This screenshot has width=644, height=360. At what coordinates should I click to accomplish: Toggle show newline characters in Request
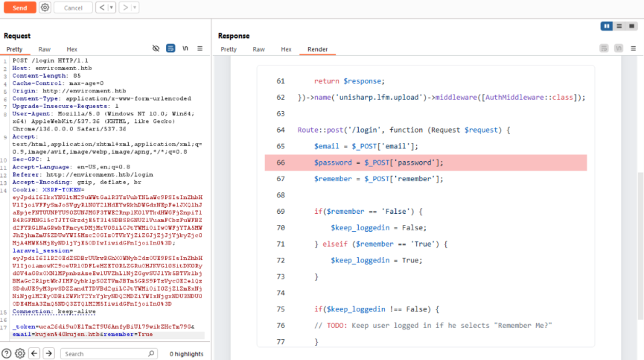click(x=185, y=48)
